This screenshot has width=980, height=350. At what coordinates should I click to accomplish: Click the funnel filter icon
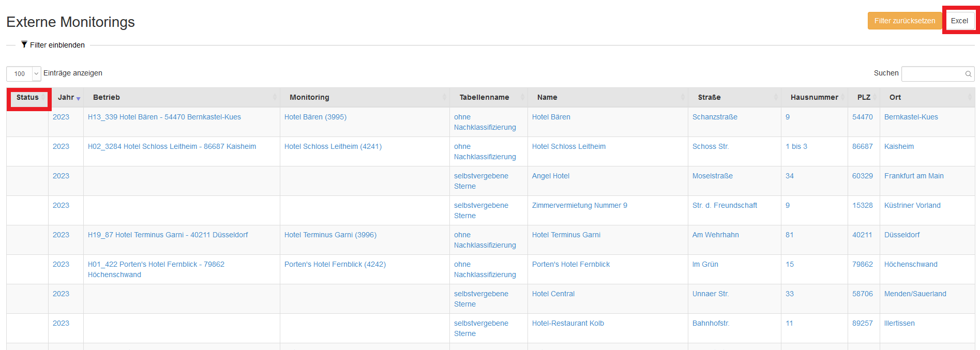click(24, 45)
